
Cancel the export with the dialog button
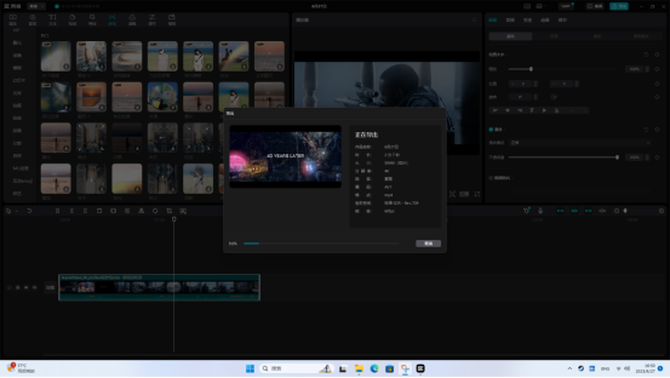point(428,243)
